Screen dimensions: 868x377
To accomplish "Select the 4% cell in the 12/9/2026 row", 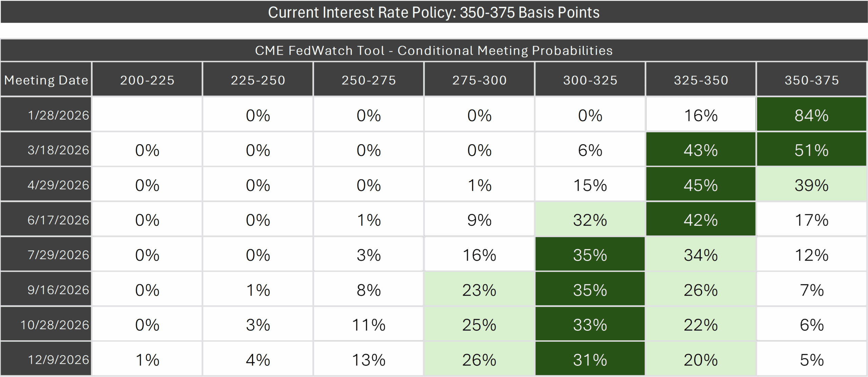I will click(258, 359).
